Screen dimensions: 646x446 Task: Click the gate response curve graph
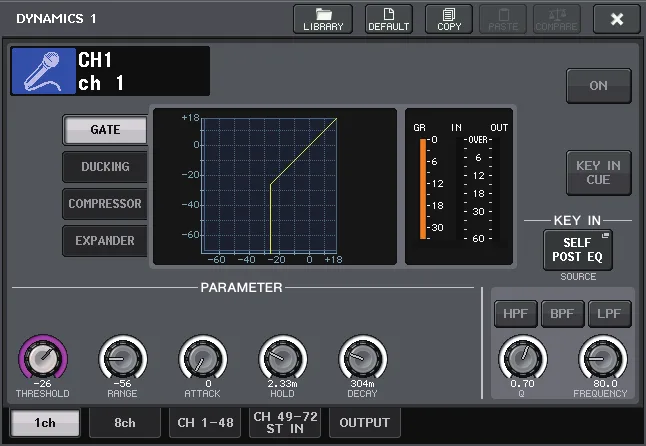click(x=269, y=186)
